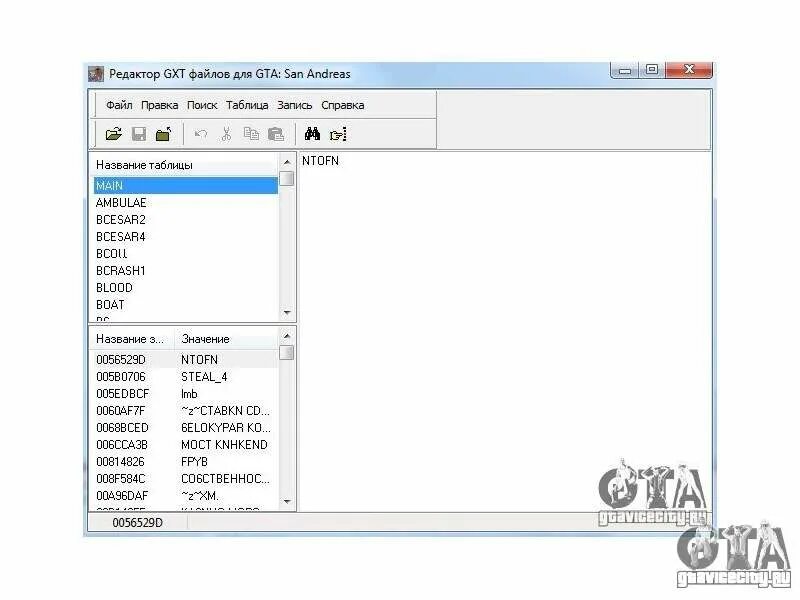Click the binoculars Search icon
This screenshot has width=800, height=600.
click(312, 134)
